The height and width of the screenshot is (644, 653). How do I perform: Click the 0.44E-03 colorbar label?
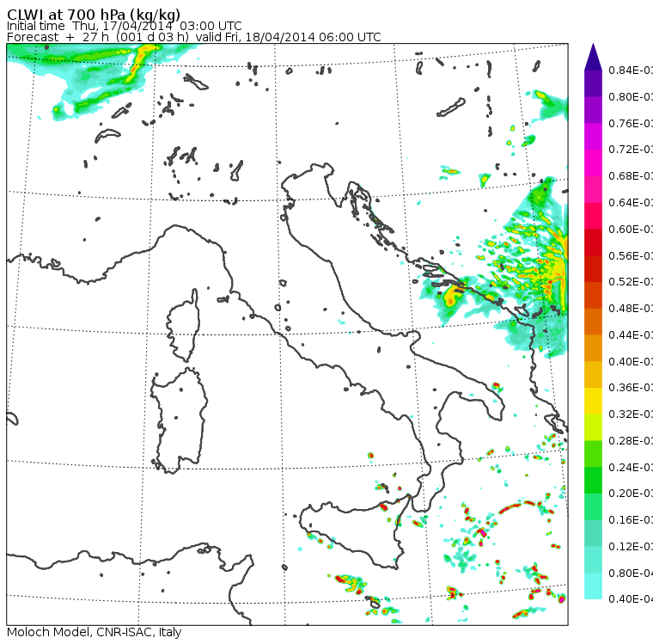point(631,335)
